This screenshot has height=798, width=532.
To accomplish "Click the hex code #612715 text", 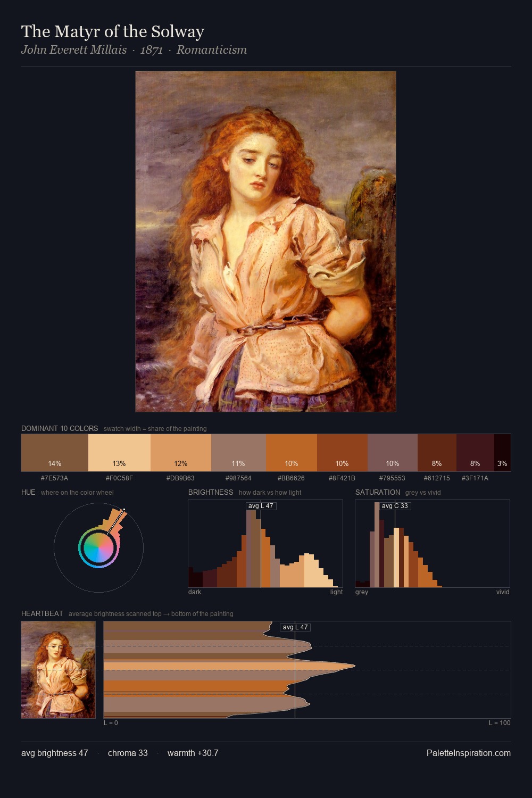I will [437, 478].
